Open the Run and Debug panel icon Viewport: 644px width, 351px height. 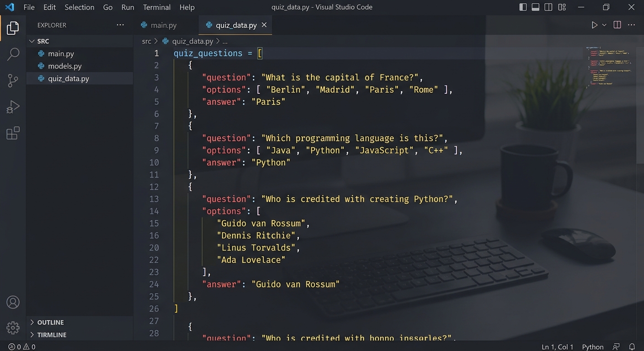12,106
